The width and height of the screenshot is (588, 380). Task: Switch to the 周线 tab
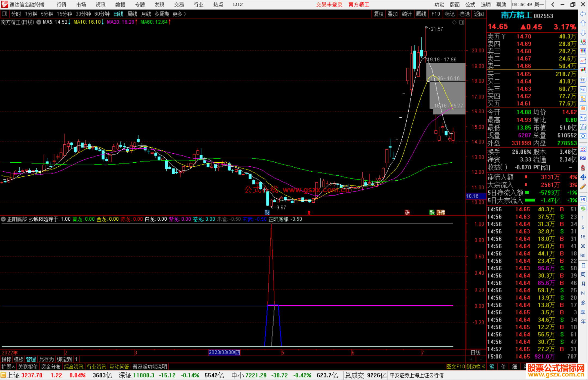[x=132, y=14]
